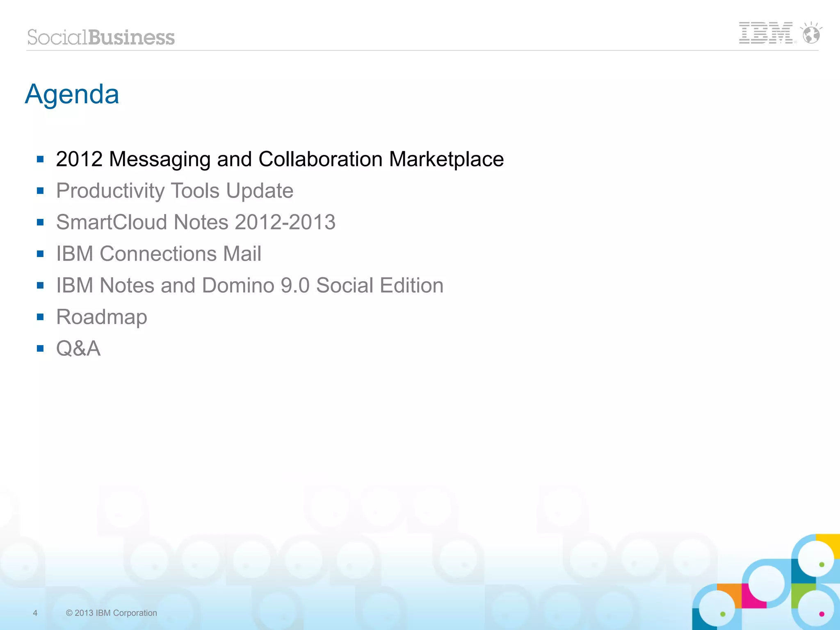Click the SocialBusiness logo text

click(101, 37)
